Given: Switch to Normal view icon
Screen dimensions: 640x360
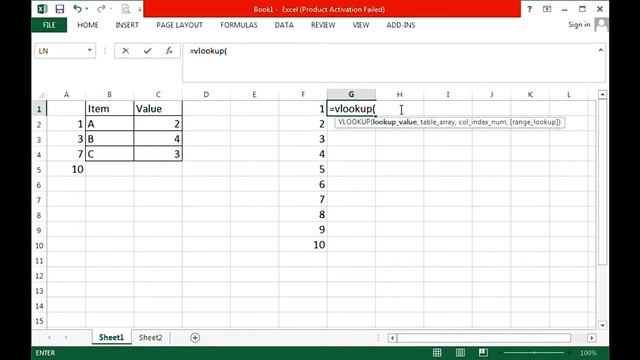Looking at the screenshot, I should click(437, 353).
